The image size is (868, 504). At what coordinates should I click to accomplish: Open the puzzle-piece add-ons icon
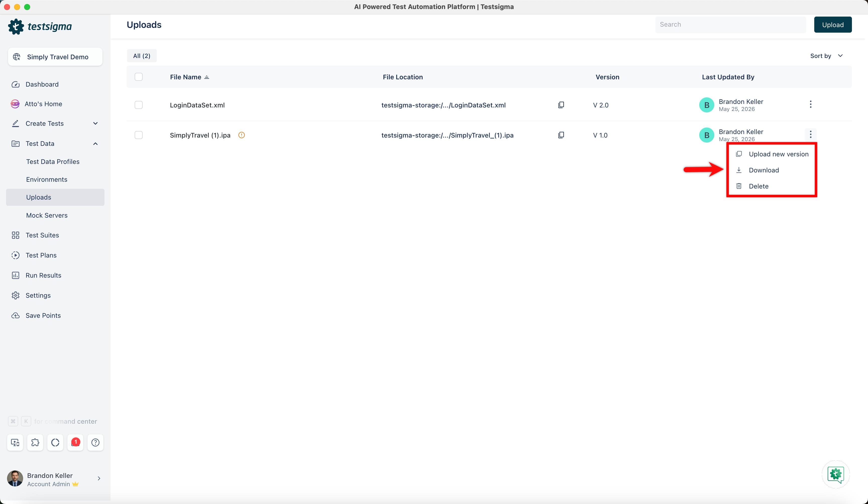point(35,442)
